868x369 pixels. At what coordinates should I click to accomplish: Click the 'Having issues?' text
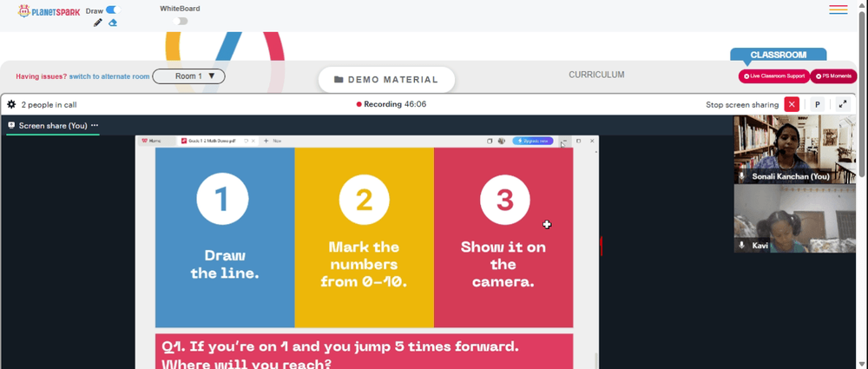42,76
